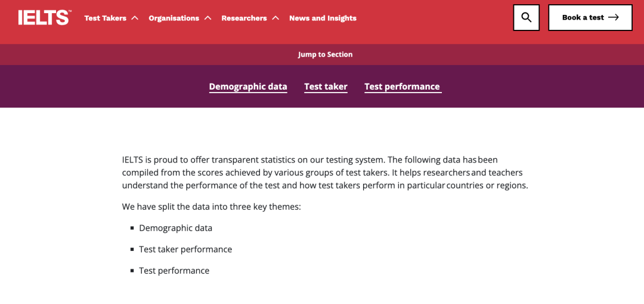Open the Organisations menu label
Screen dimensions: 644x304
pos(174,18)
